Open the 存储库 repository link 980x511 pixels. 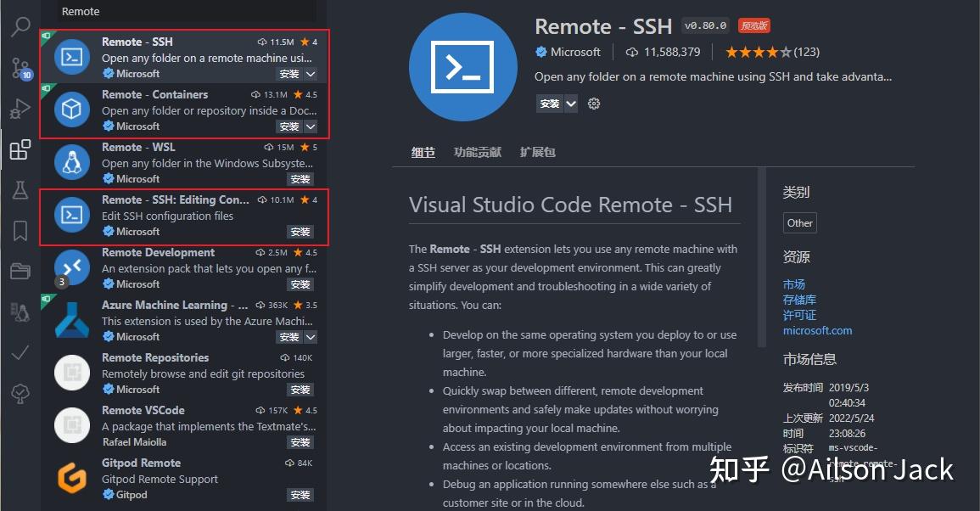pos(798,300)
